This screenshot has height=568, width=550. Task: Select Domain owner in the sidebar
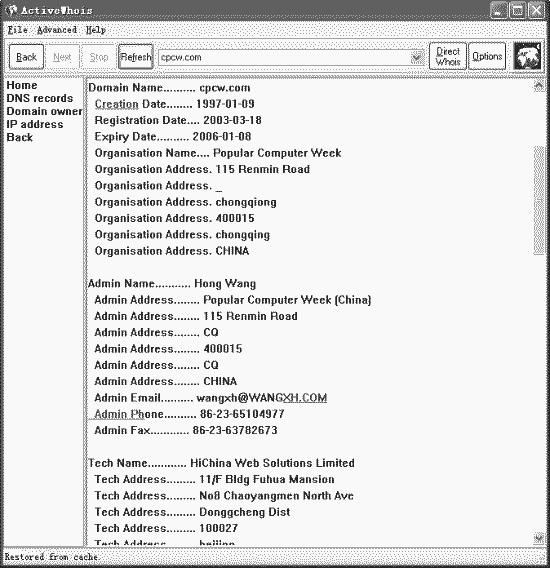coord(45,111)
